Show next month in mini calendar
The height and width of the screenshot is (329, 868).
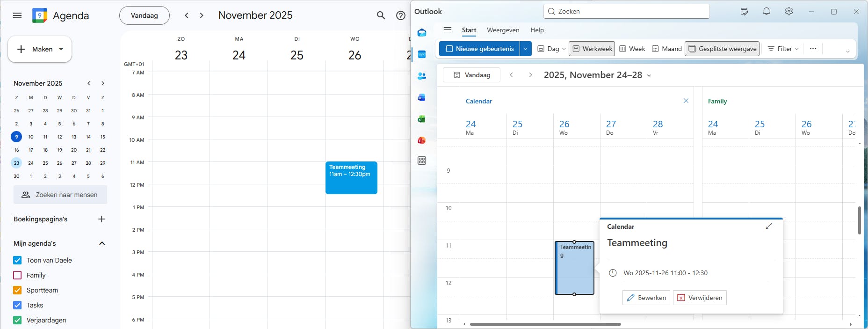pos(103,83)
